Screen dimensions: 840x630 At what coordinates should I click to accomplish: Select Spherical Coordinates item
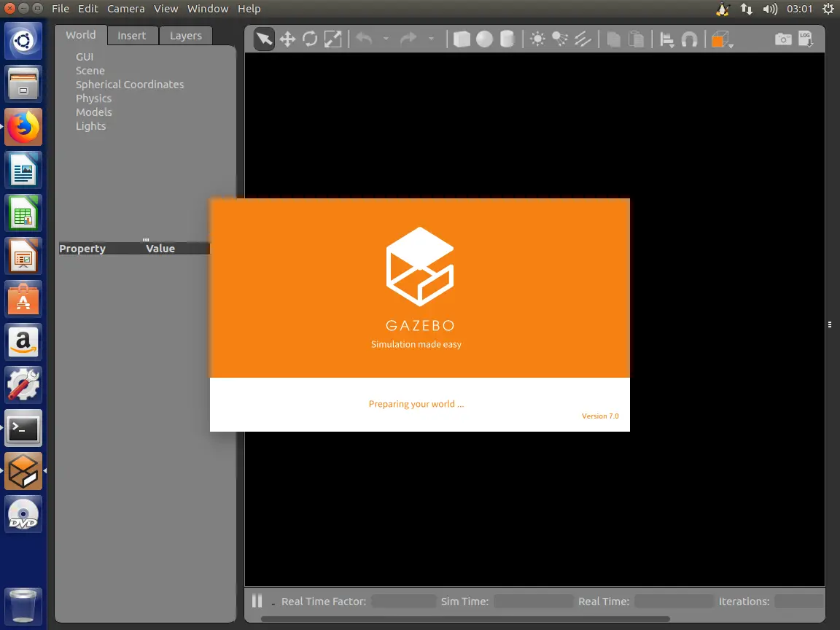pos(130,85)
